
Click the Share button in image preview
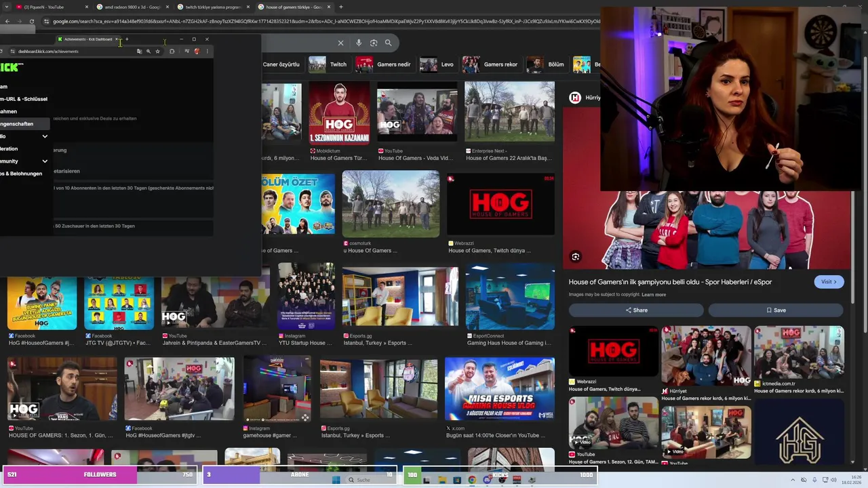coord(636,310)
